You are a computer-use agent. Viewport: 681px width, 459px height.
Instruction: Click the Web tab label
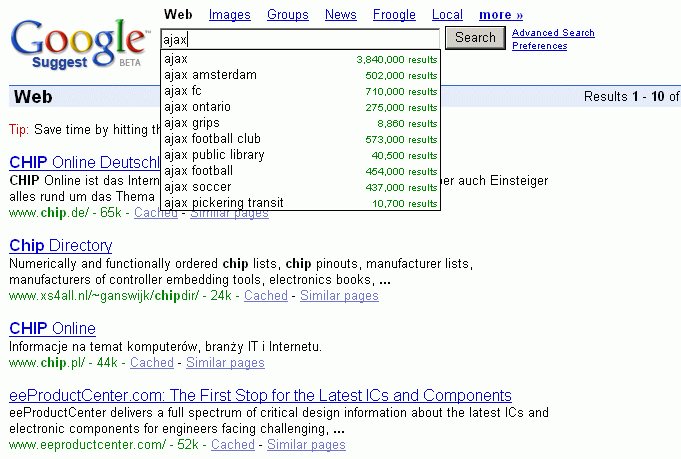pyautogui.click(x=178, y=14)
